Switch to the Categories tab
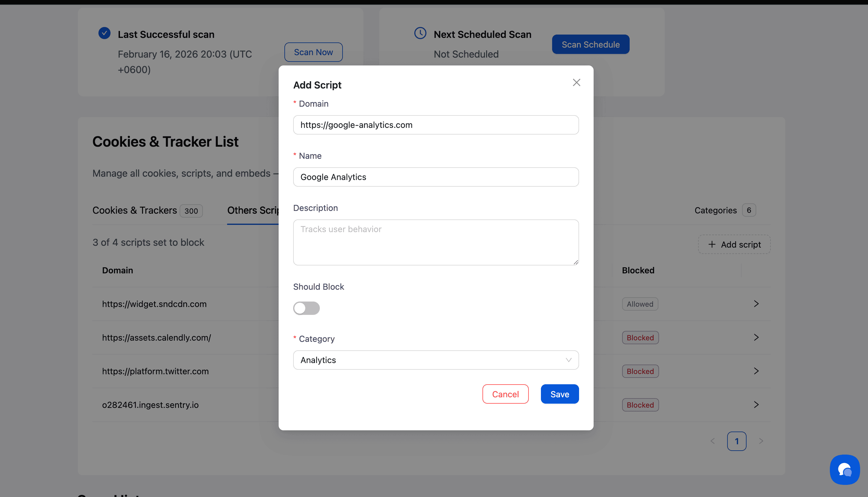868x497 pixels. [715, 210]
